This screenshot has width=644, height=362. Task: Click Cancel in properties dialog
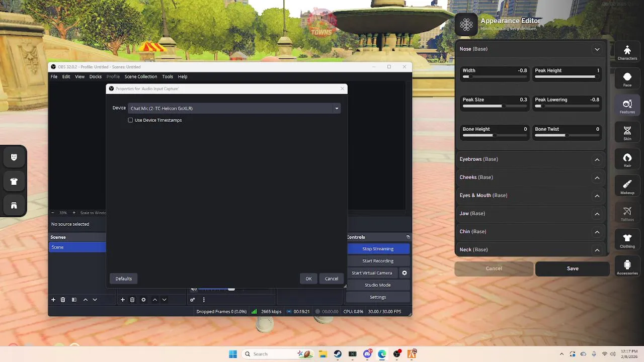[x=332, y=279]
